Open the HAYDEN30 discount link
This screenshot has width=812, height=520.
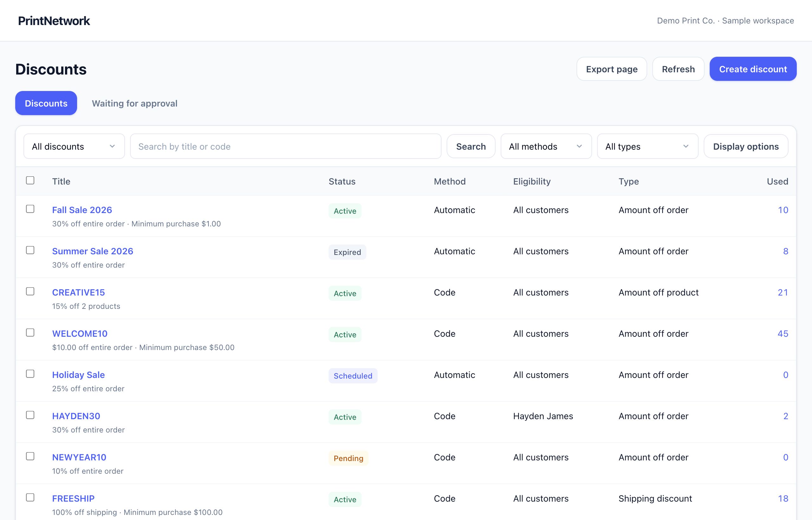pos(76,416)
